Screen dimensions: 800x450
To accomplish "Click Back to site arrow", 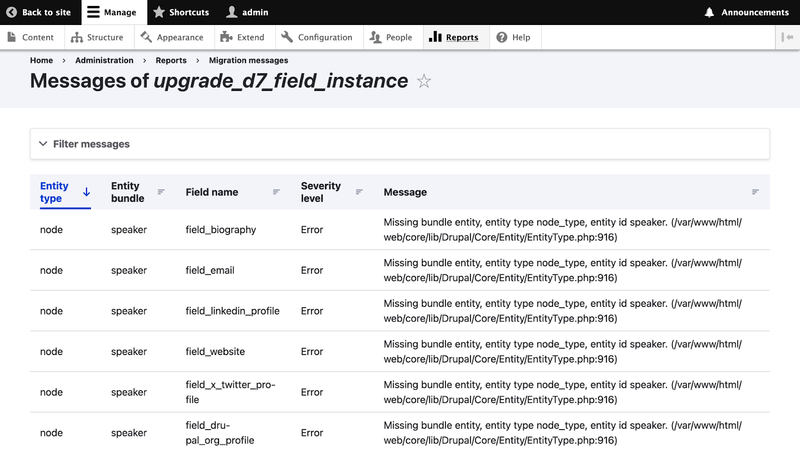I will pos(11,12).
